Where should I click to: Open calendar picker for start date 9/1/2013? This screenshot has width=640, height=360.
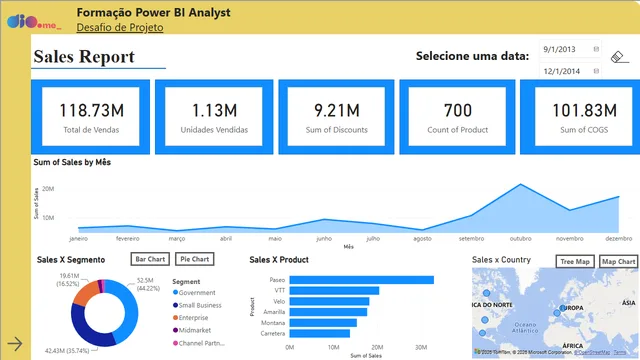596,49
